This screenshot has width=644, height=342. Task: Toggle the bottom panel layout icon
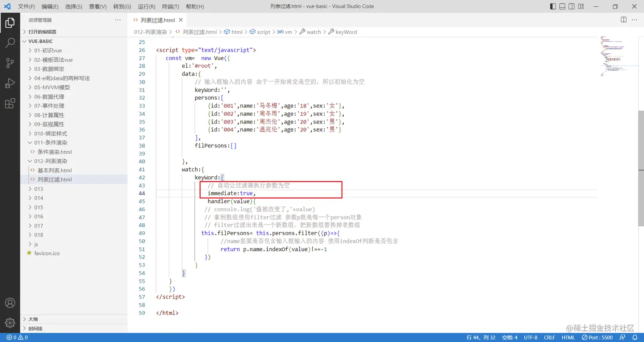tap(562, 6)
